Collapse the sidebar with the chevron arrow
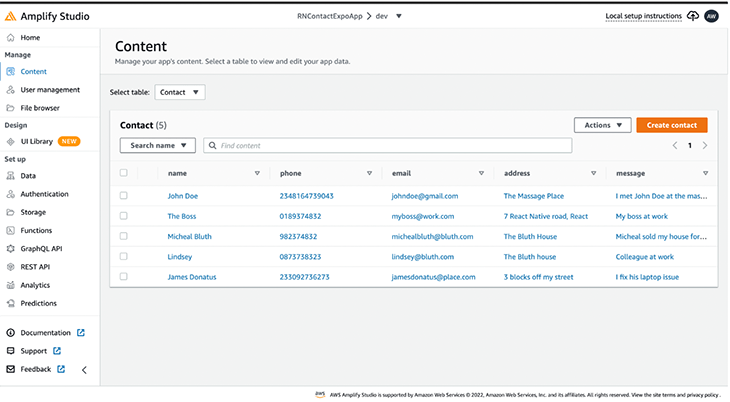 pos(84,370)
